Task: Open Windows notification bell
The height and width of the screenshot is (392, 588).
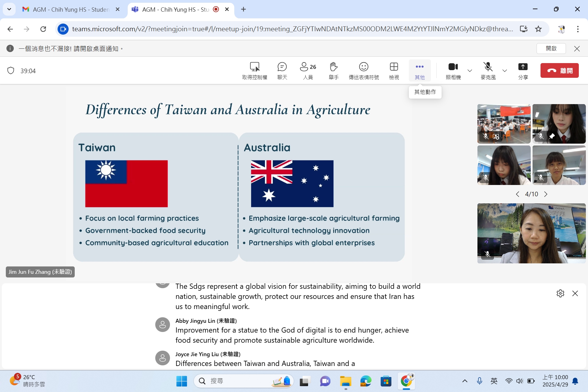Action: pos(575,381)
